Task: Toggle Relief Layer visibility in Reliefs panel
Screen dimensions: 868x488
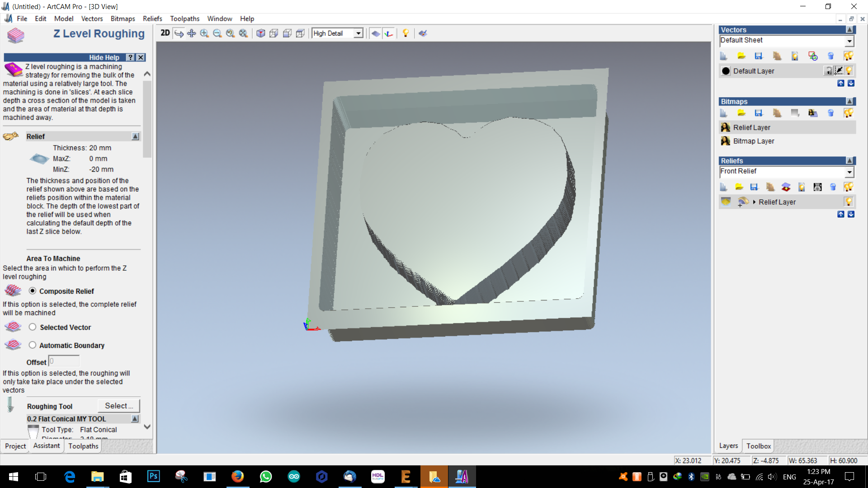Action: pos(849,202)
